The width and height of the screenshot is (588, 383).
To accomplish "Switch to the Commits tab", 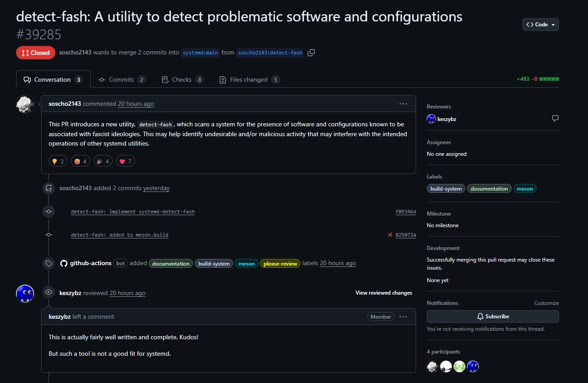I will 121,80.
